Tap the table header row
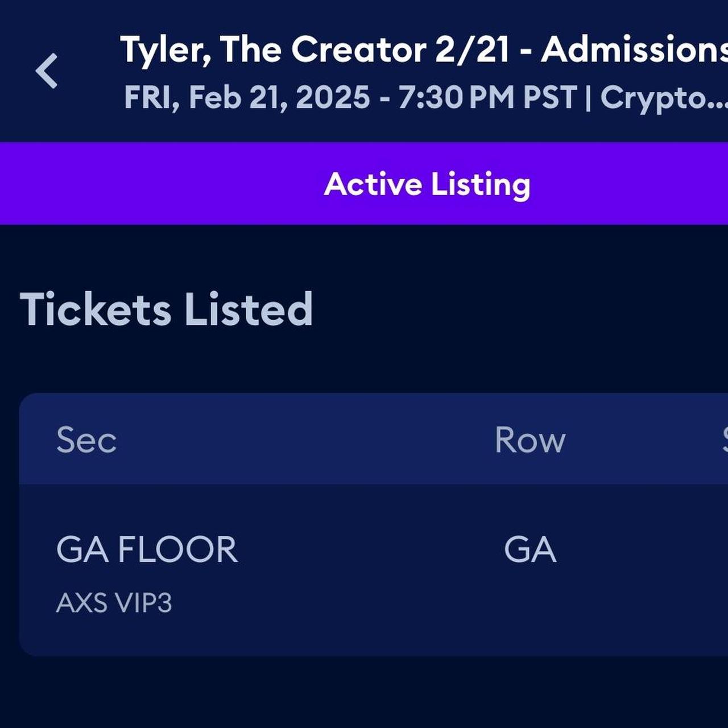Screen dimensions: 728x728 click(364, 439)
